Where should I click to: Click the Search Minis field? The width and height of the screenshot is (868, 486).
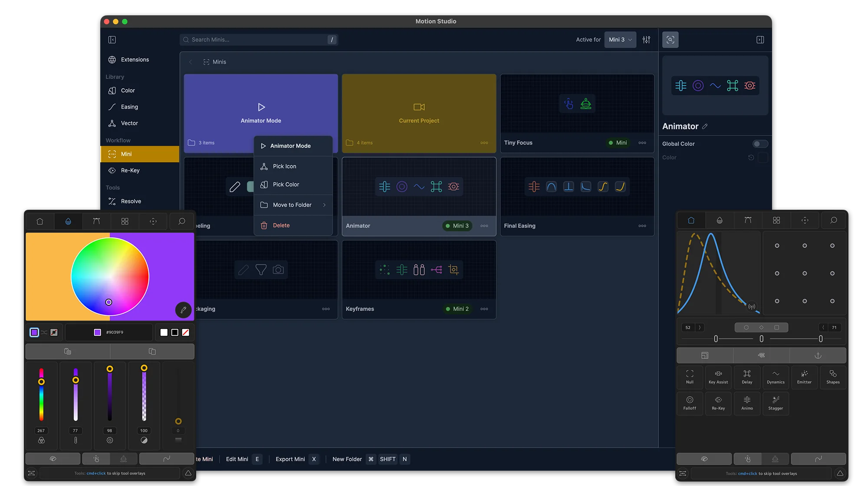coord(259,40)
